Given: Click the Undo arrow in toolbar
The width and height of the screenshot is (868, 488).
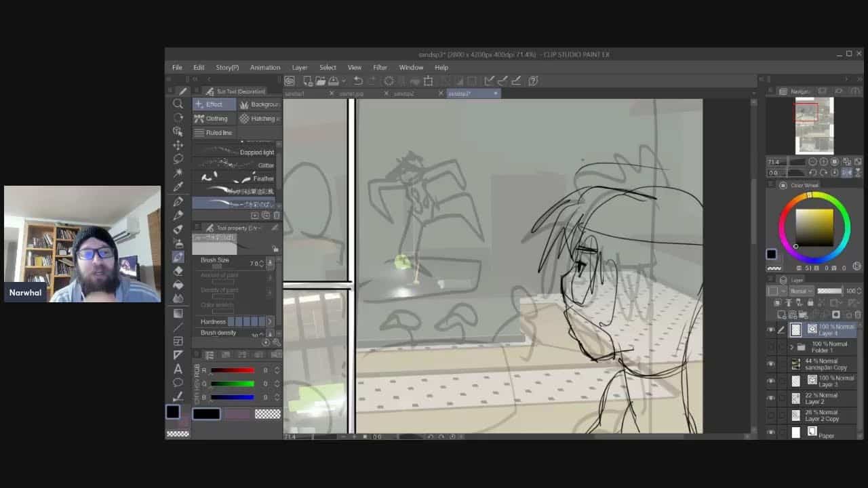Looking at the screenshot, I should click(357, 81).
